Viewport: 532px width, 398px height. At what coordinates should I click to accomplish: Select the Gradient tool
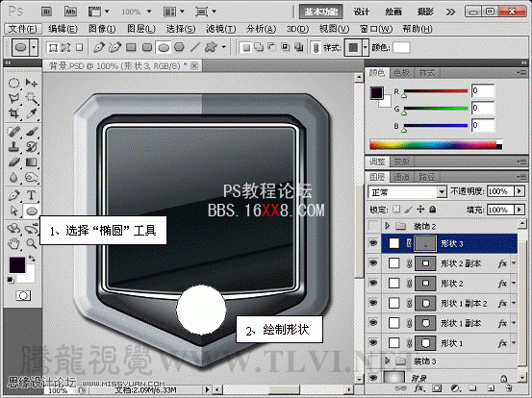pos(32,162)
